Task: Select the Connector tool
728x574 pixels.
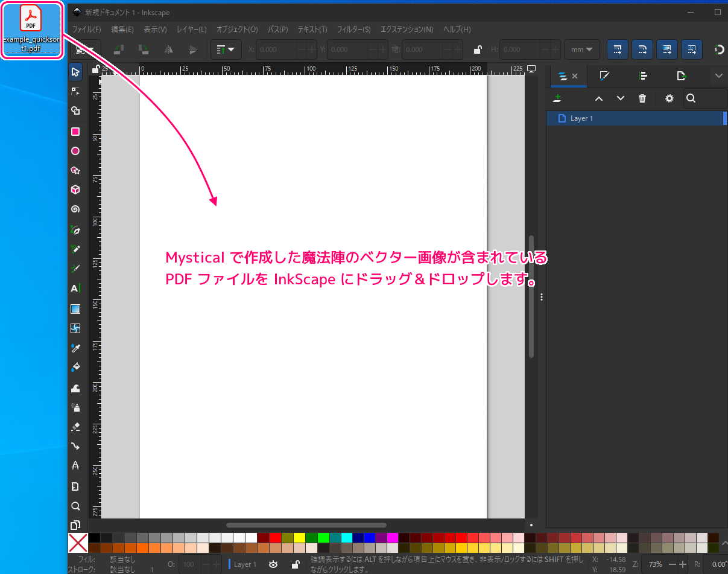Action: (x=75, y=446)
